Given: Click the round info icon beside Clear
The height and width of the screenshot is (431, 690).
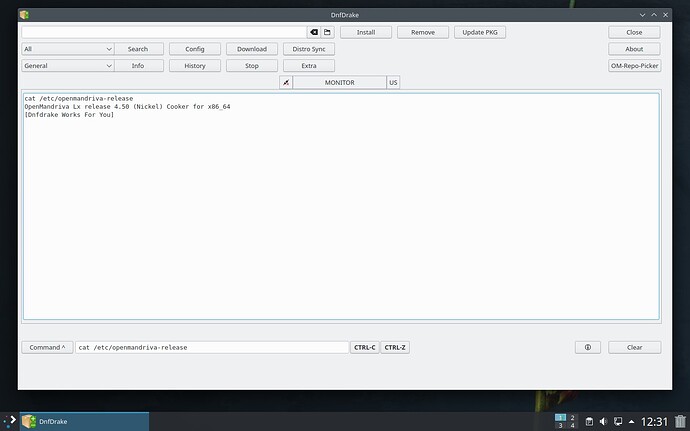Looking at the screenshot, I should 587,347.
